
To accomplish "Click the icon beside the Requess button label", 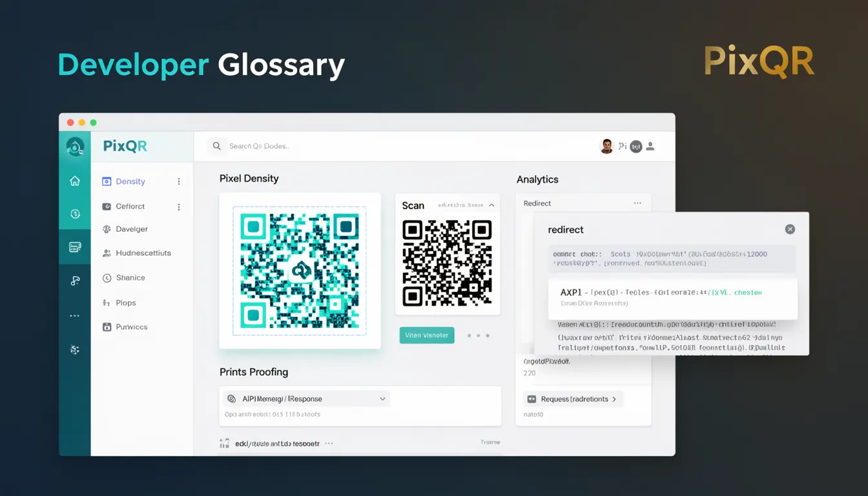I will click(x=532, y=399).
